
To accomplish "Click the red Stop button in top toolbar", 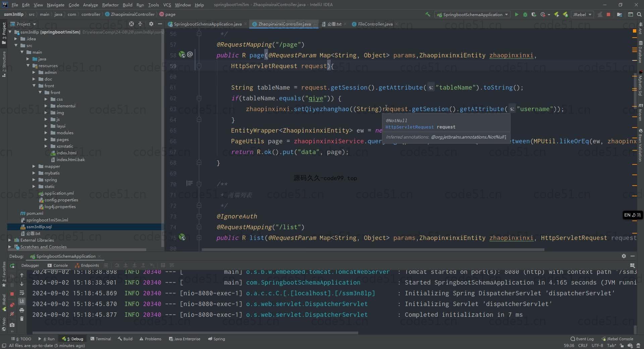I will pos(608,14).
